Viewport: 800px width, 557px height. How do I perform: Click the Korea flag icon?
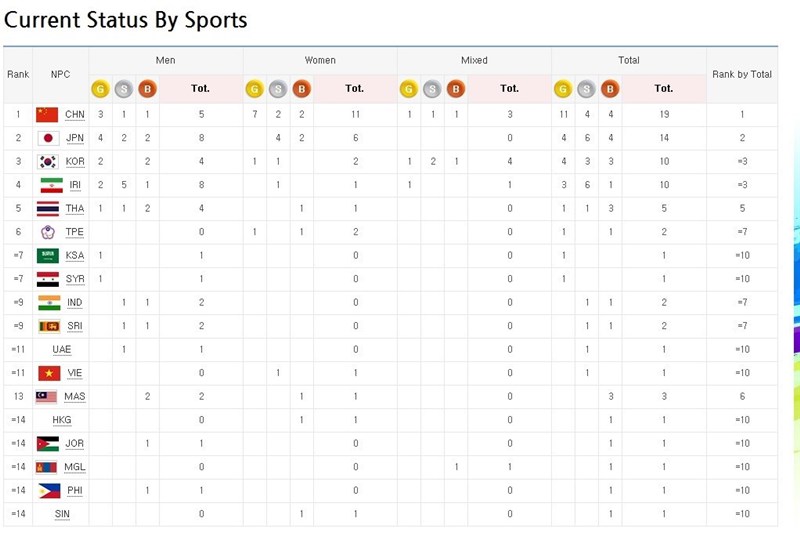click(x=48, y=162)
